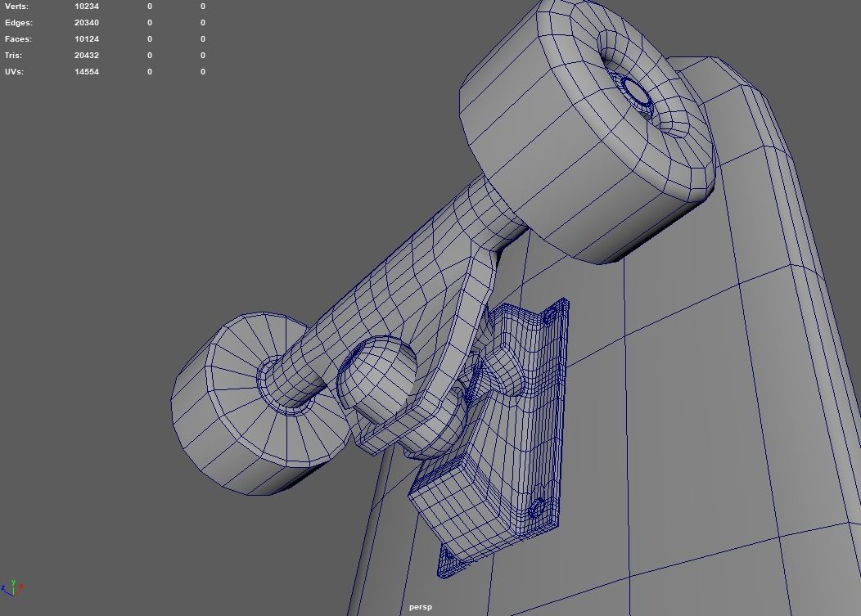Select the Tris: label in the HUD
861x616 pixels.
point(13,56)
